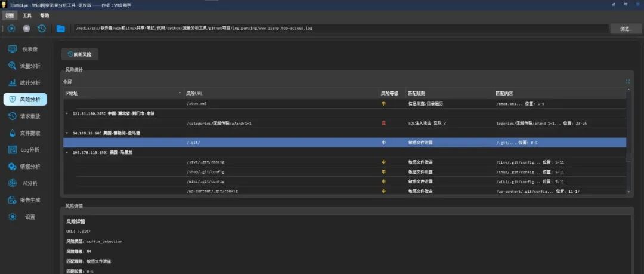
Task: Click the 刷新风险 button
Action: point(80,54)
